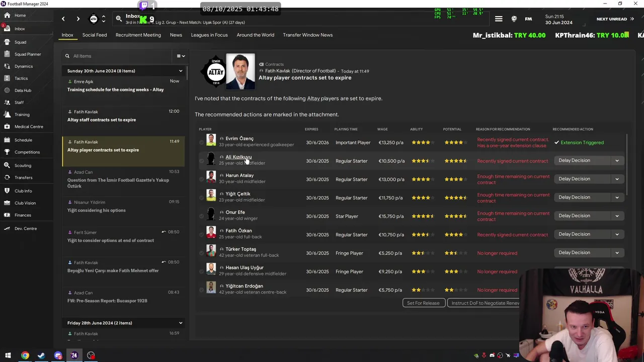Open Transfers in the sidebar
Viewport: 644px width, 362px height.
pyautogui.click(x=23, y=177)
